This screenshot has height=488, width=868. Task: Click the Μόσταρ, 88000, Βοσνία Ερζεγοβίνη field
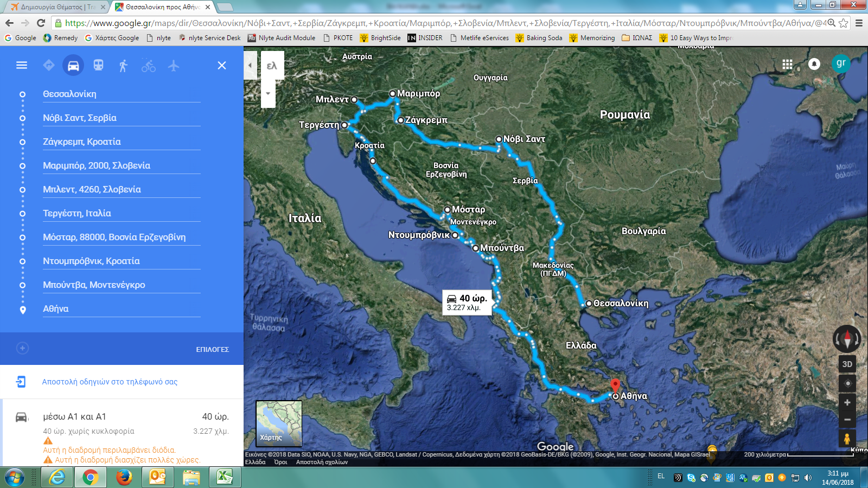(122, 237)
